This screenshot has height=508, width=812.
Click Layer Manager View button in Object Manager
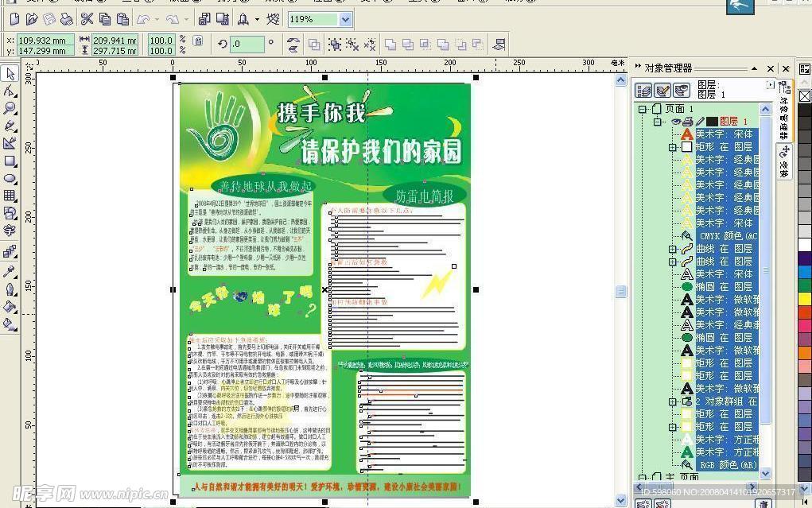(682, 90)
